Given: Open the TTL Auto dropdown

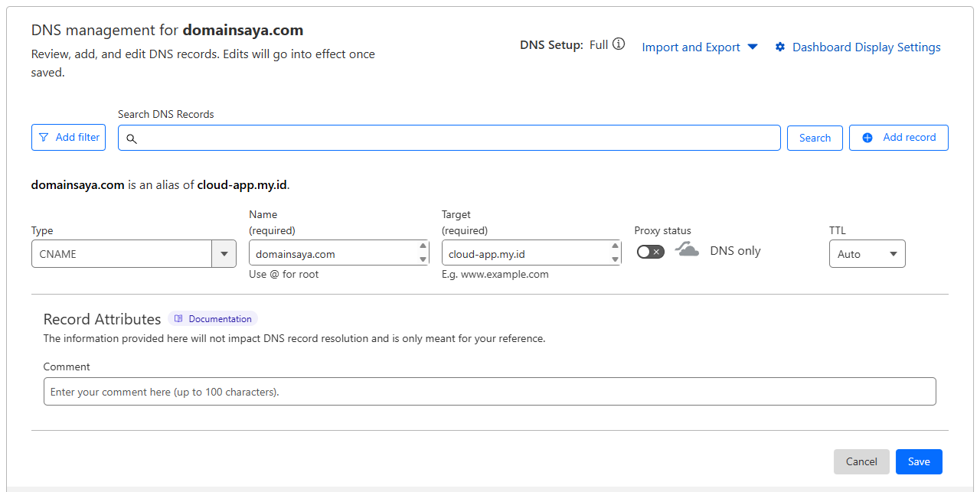Looking at the screenshot, I should click(x=867, y=254).
